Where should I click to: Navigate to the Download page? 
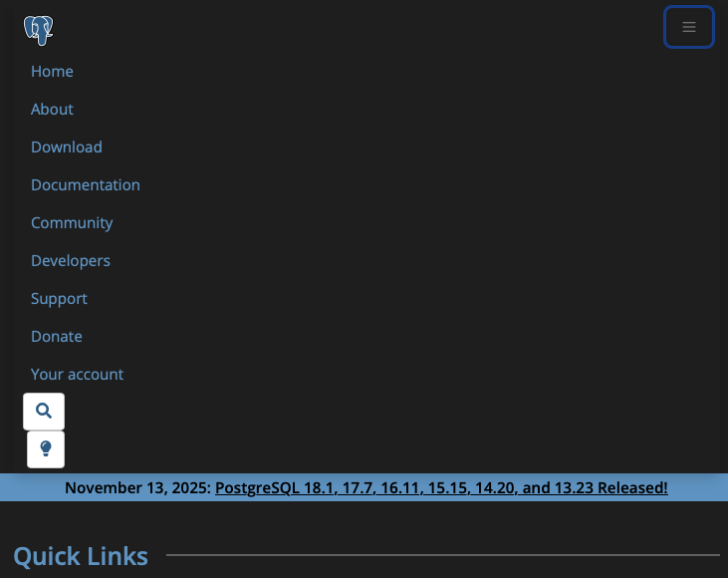tap(67, 147)
